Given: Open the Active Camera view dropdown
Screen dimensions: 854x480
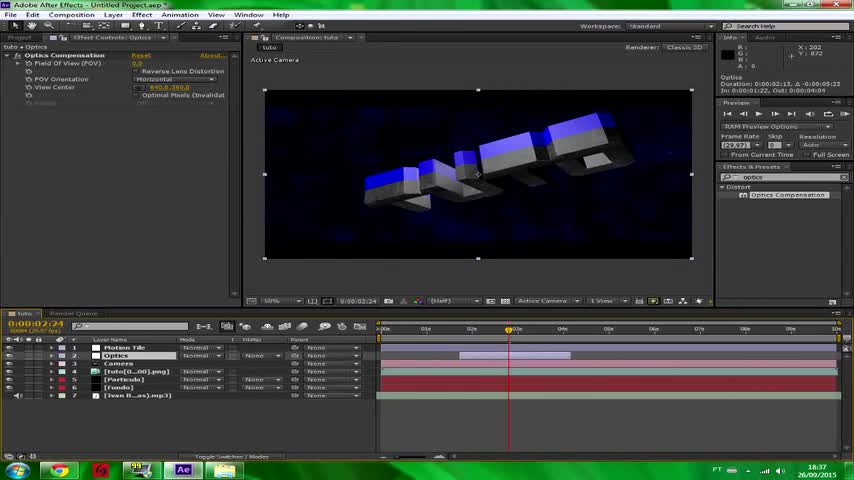Looking at the screenshot, I should tap(547, 301).
